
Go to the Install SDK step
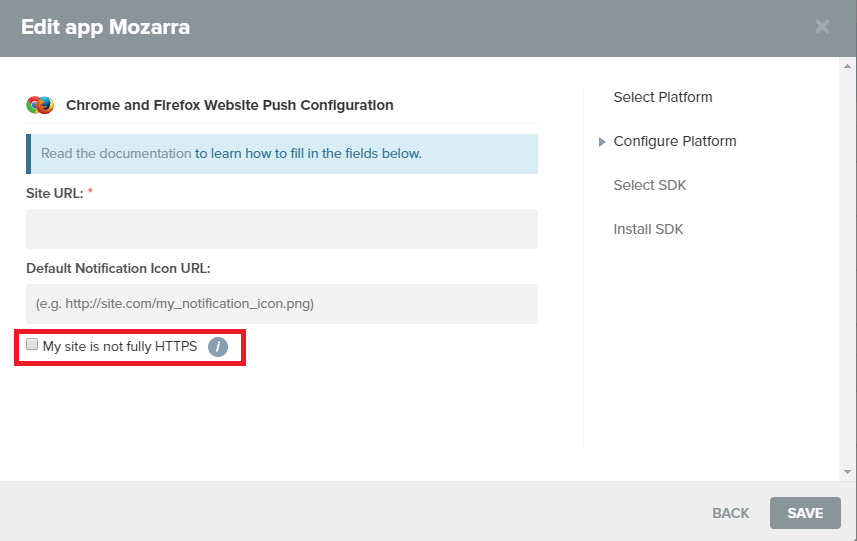pyautogui.click(x=648, y=230)
